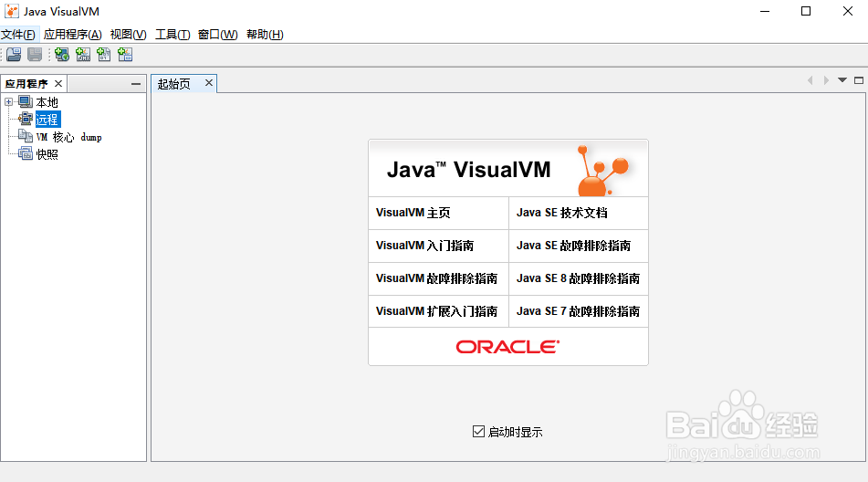Viewport: 868px width, 482px height.
Task: Minimize the Java VisualVM window
Action: click(x=765, y=11)
